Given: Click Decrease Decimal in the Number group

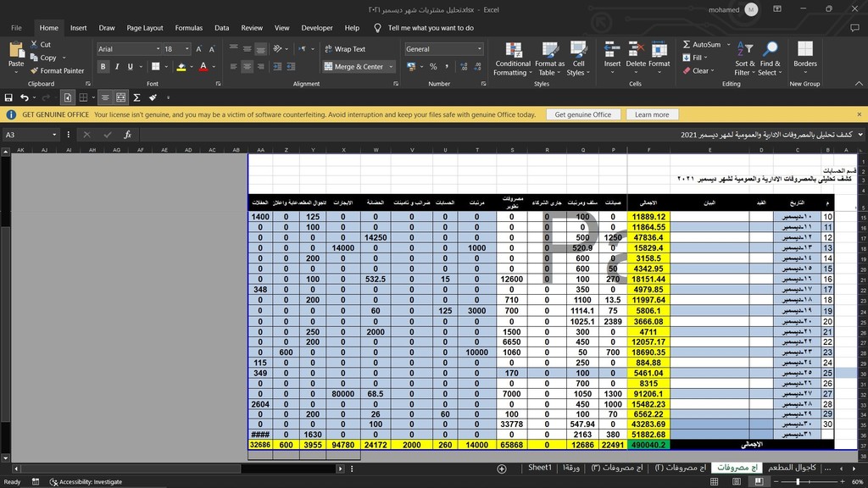Looking at the screenshot, I should [x=477, y=66].
